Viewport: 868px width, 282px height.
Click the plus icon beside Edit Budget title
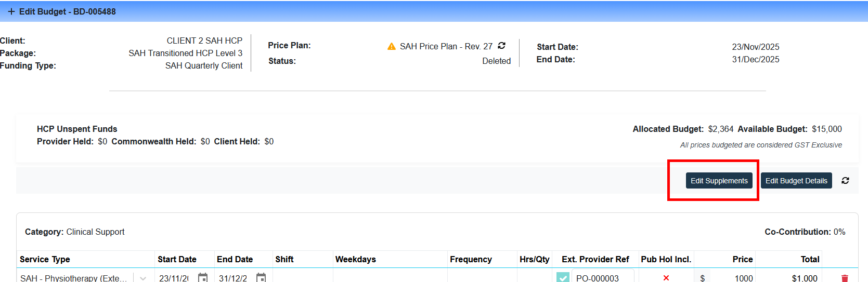(x=11, y=11)
